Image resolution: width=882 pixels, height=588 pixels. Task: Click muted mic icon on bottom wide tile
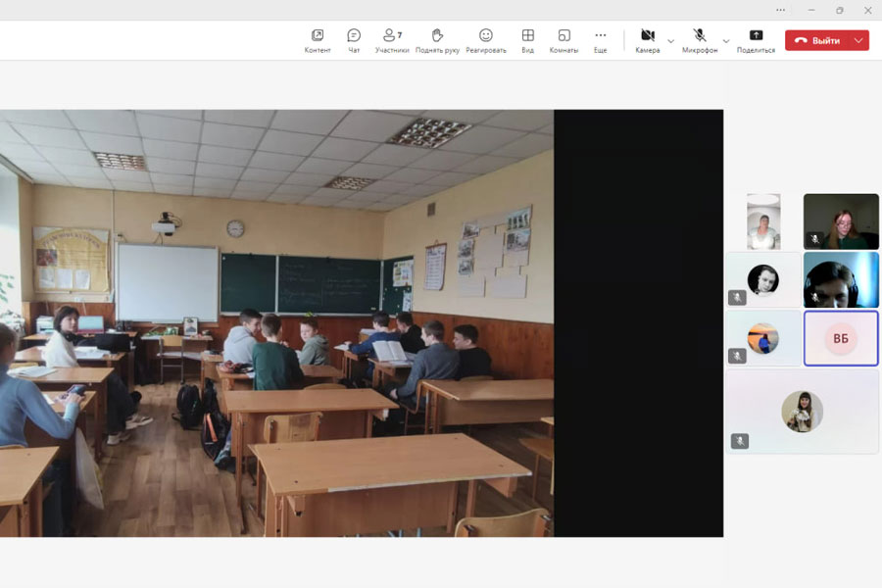(740, 441)
